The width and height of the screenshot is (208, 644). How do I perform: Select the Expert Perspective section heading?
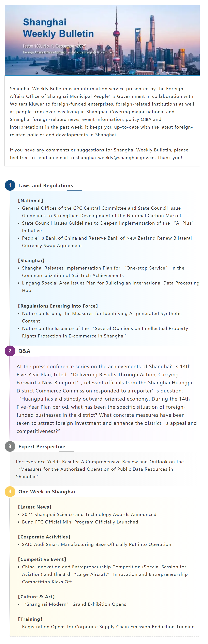(x=42, y=446)
